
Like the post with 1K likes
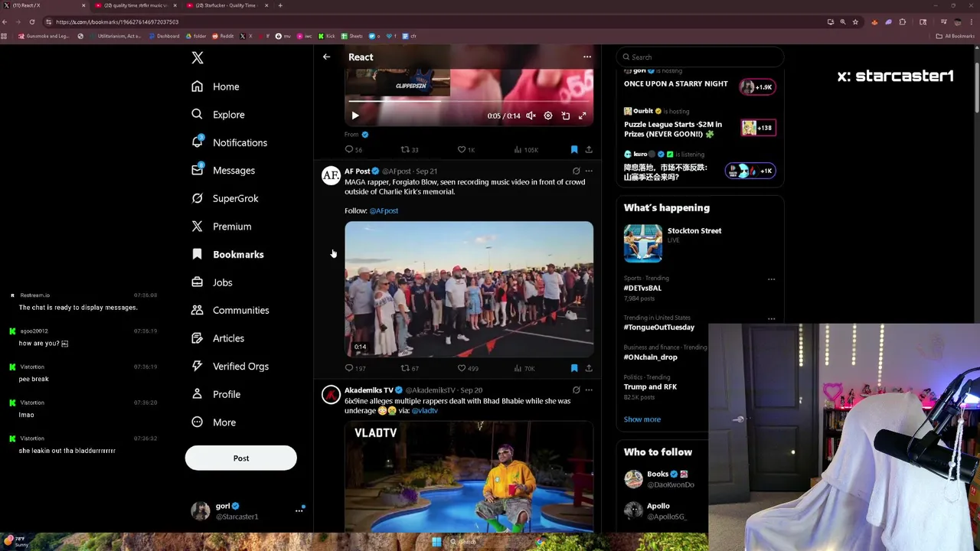click(466, 149)
